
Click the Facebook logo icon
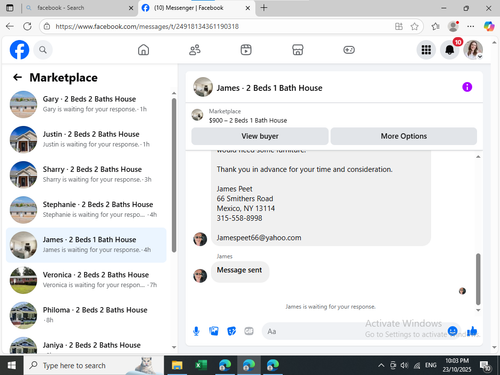[19, 50]
